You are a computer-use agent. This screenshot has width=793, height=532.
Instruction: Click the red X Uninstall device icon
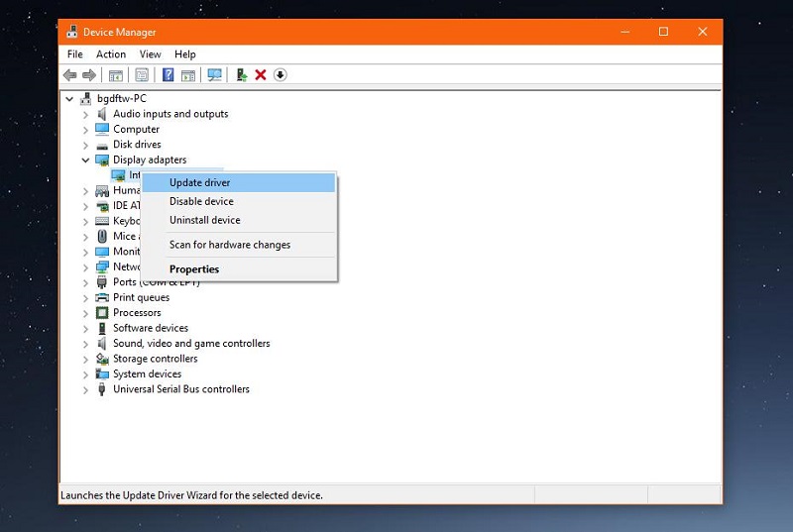tap(261, 75)
